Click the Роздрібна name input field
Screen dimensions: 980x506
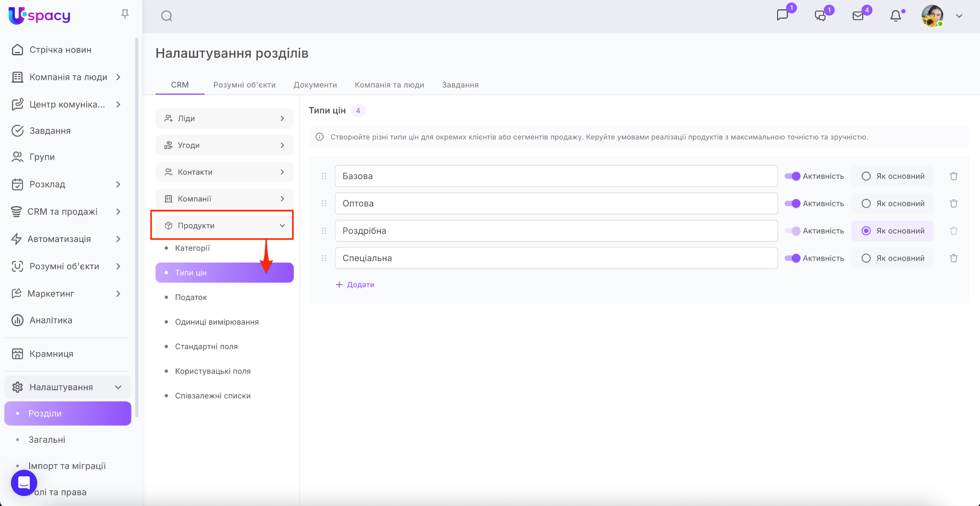coord(556,231)
